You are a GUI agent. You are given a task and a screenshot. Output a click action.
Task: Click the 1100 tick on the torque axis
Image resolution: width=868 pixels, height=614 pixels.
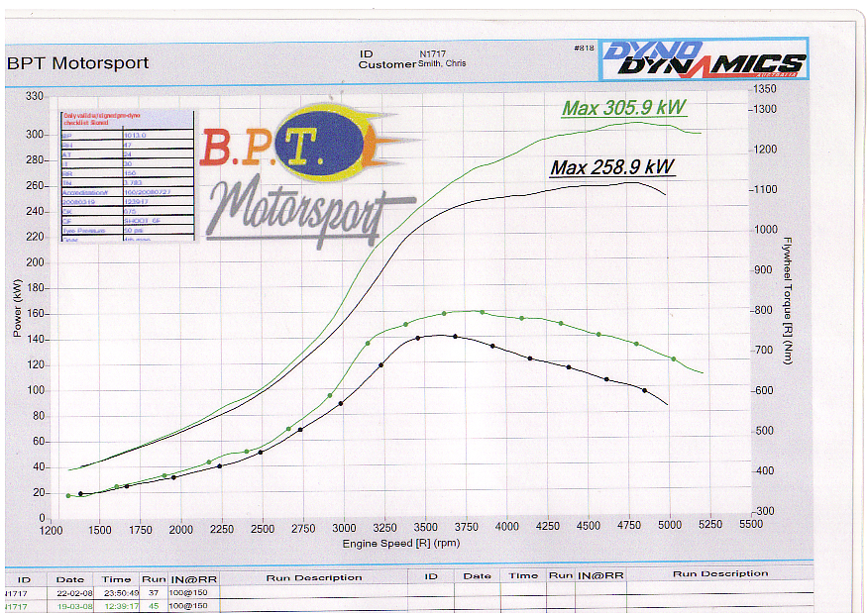[765, 189]
